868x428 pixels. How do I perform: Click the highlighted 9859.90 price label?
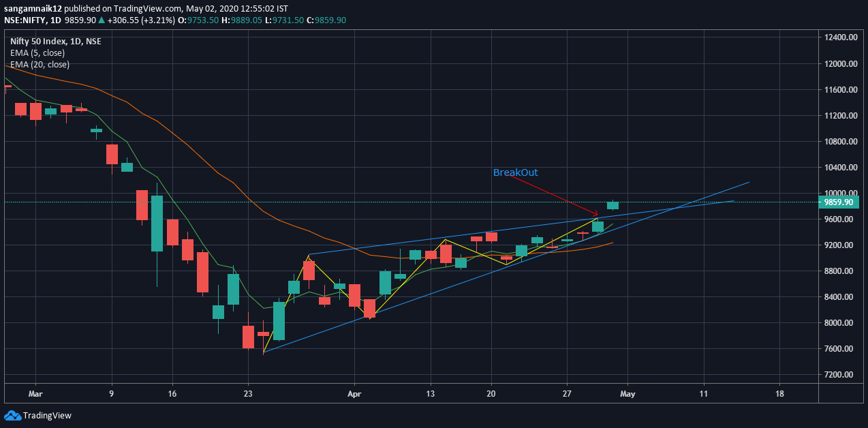(x=838, y=202)
